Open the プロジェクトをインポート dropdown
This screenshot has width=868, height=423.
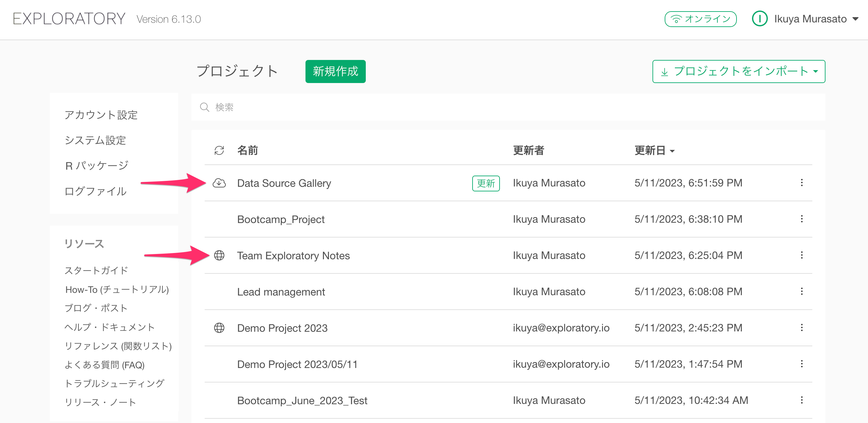click(x=738, y=71)
